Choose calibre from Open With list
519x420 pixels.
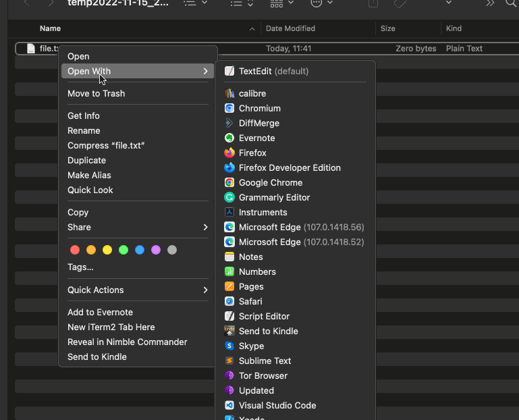(x=295, y=93)
